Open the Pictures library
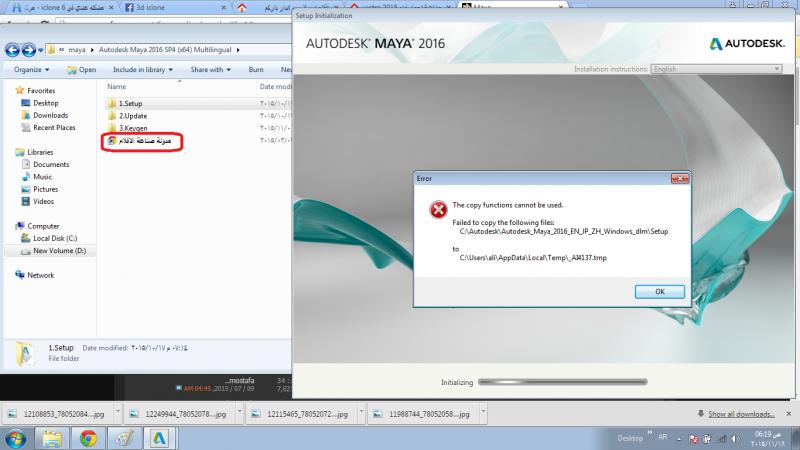800x450 pixels. point(45,189)
